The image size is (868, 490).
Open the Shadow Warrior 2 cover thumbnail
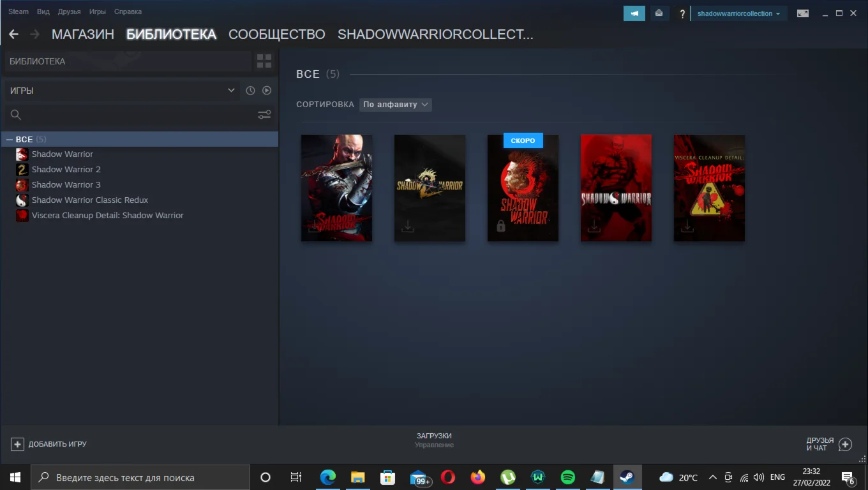(x=430, y=188)
